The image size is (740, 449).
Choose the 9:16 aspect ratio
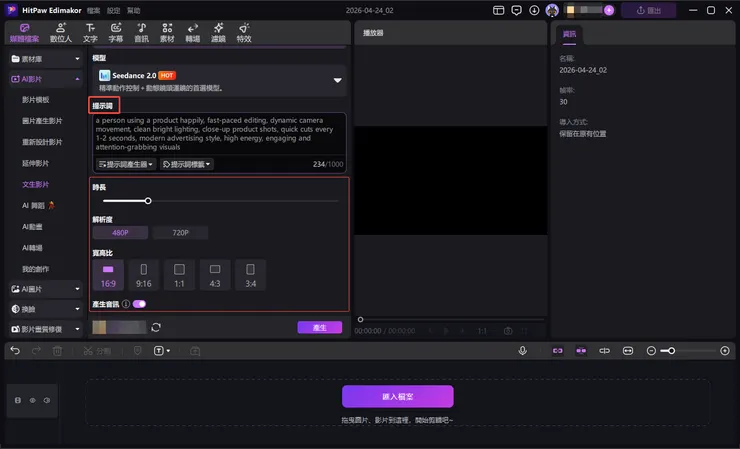143,275
